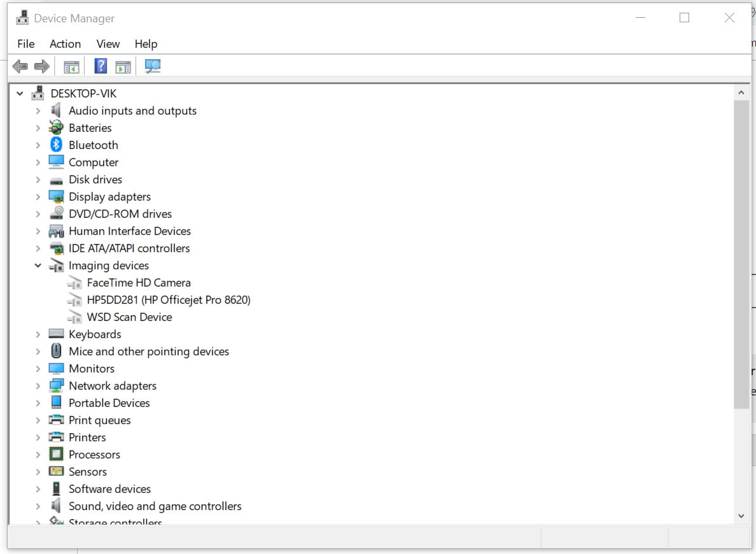Expand the Display adapters node
This screenshot has width=756, height=554.
click(38, 197)
